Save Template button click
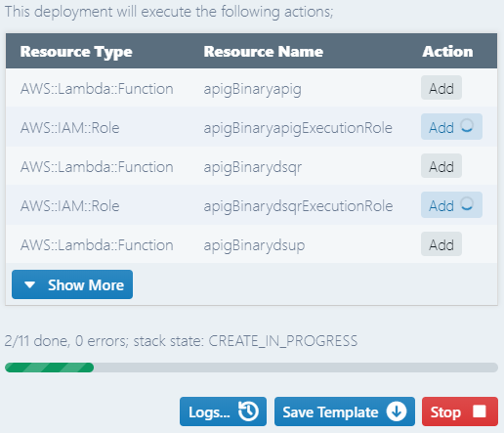This screenshot has width=504, height=433. 345,411
